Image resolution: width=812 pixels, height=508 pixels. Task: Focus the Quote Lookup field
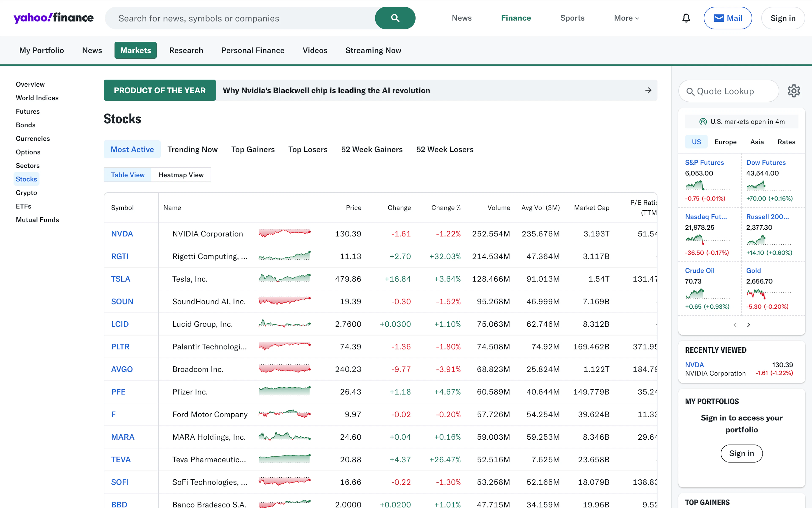pyautogui.click(x=728, y=91)
